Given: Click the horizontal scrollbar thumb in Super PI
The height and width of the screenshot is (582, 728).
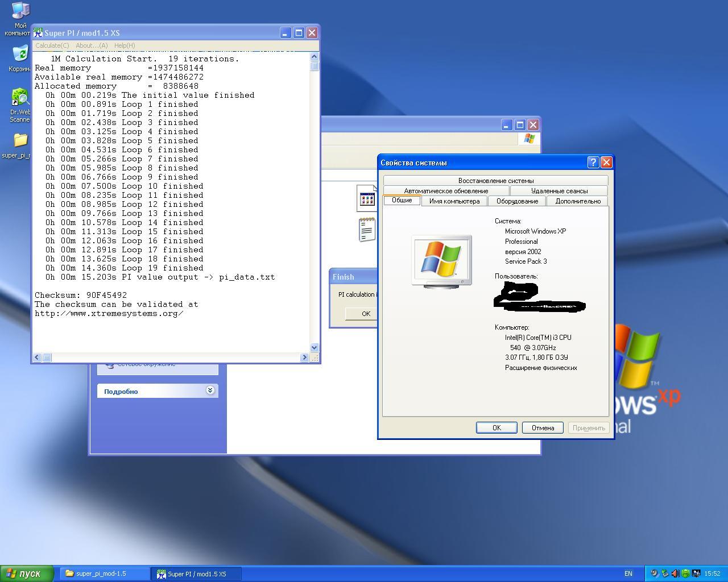Looking at the screenshot, I should pyautogui.click(x=47, y=357).
